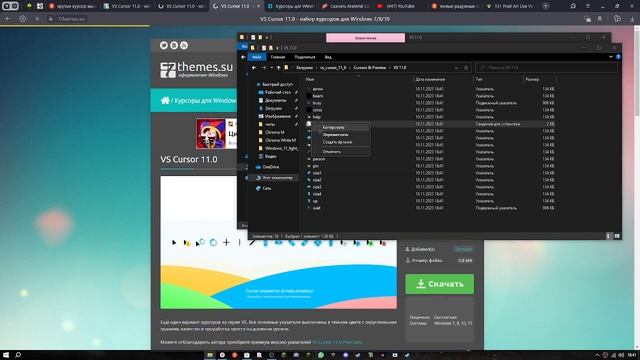The height and width of the screenshot is (360, 640).
Task: Switch to the Поделиться ribbon tab
Action: coord(304,57)
